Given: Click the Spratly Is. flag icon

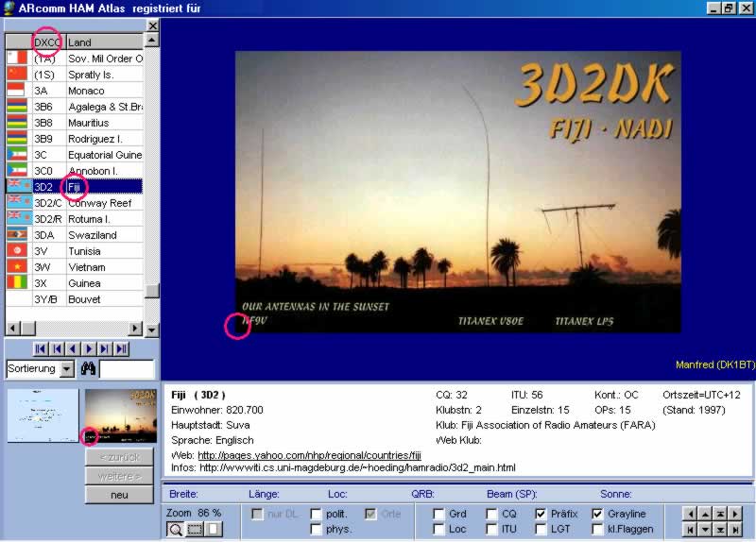Looking at the screenshot, I should 17,75.
